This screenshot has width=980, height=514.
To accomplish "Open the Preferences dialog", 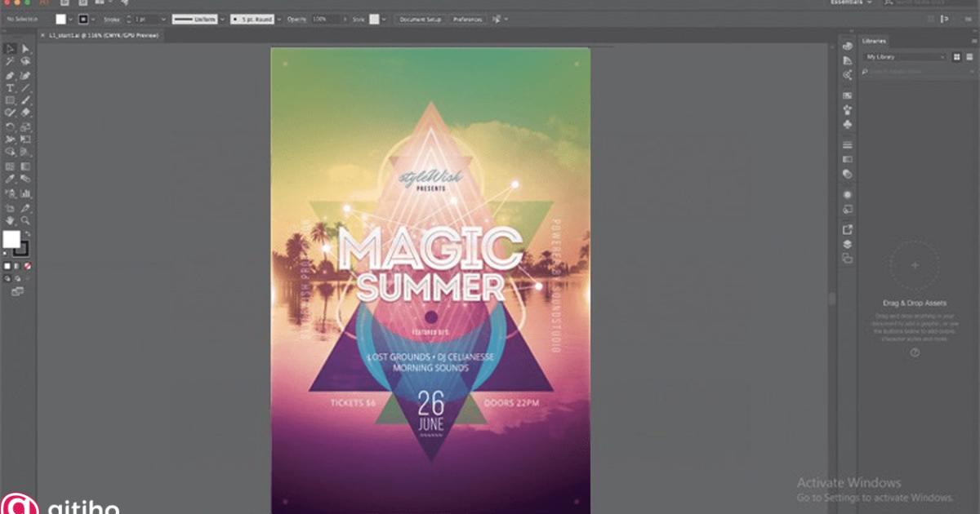I will pos(467,19).
